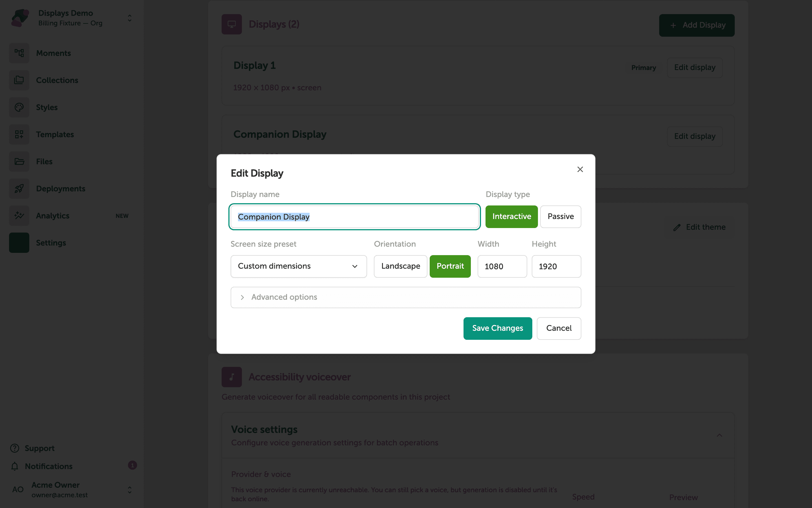The image size is (812, 508).
Task: Open the Moments sidebar icon
Action: (19, 53)
